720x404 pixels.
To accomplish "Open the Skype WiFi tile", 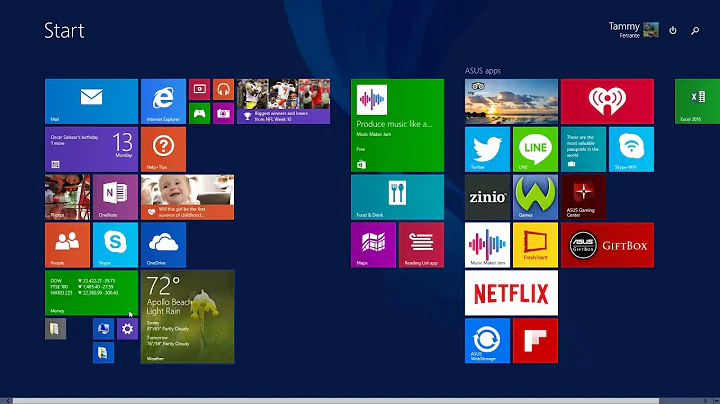I will coord(631,150).
